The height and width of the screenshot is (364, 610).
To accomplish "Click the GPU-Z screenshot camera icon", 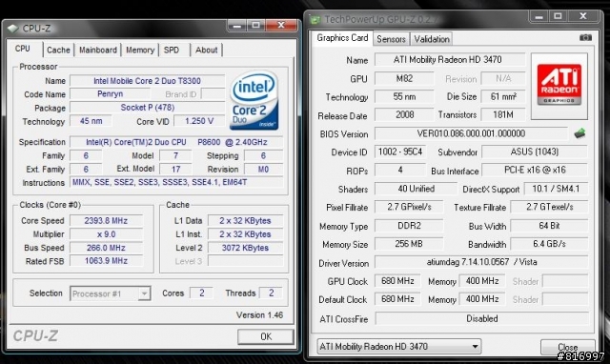I will click(x=585, y=38).
